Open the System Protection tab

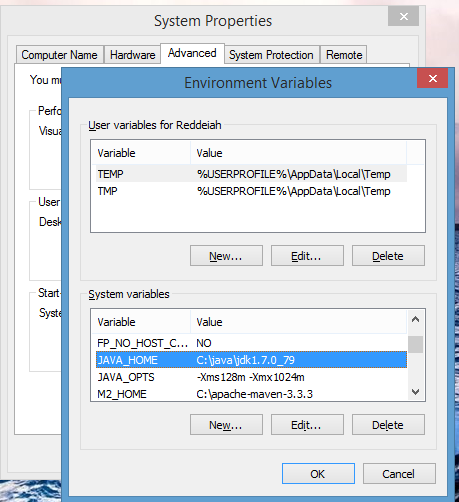pyautogui.click(x=271, y=55)
